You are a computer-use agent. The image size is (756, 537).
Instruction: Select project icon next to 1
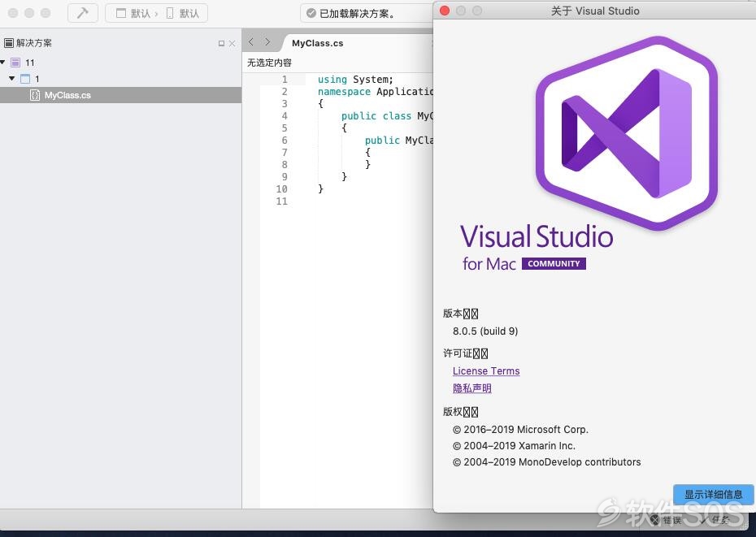pos(25,79)
